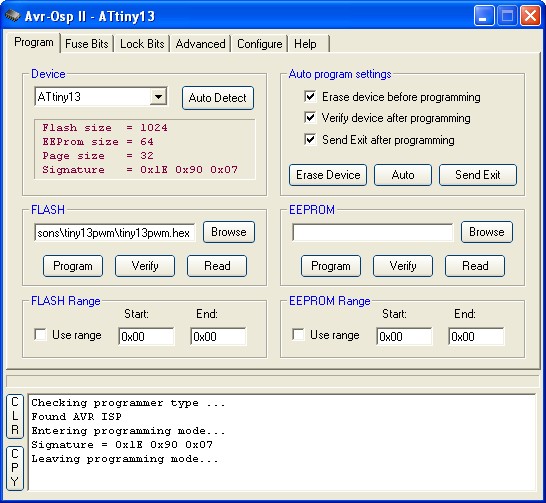Viewport: 546px width, 503px height.
Task: Open the ATtiny13 device dropdown
Action: tap(158, 96)
